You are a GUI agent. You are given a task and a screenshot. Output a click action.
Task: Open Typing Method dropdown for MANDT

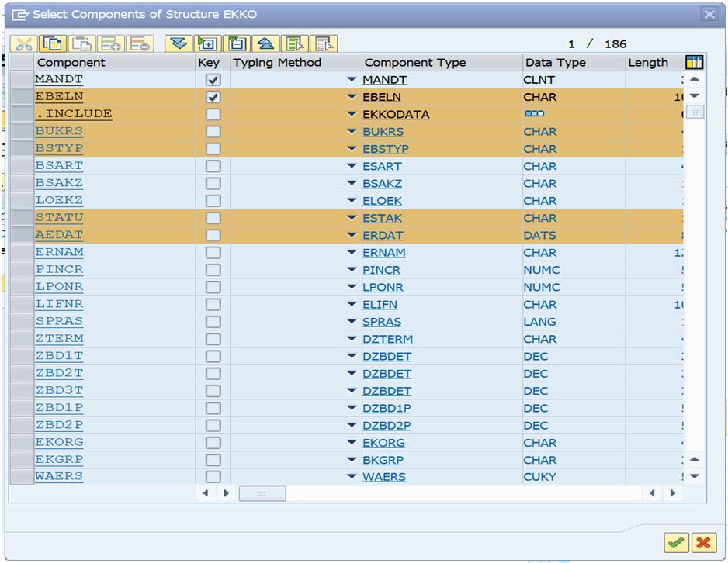[352, 79]
